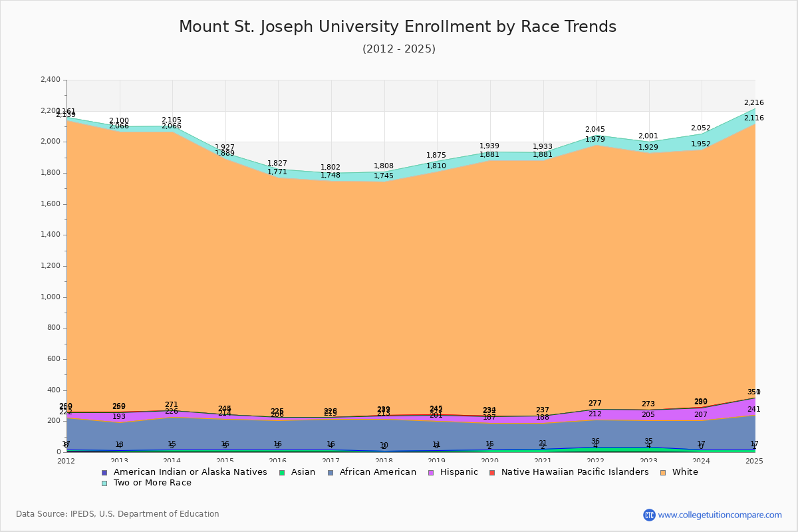Toggle the Two or More Race legend label
The height and width of the screenshot is (532, 798).
[152, 483]
